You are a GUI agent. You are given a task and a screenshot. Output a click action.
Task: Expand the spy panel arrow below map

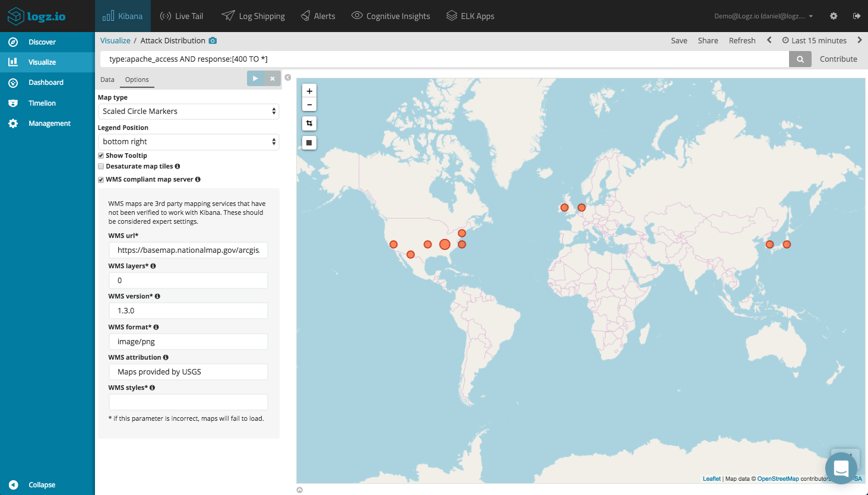click(x=300, y=490)
